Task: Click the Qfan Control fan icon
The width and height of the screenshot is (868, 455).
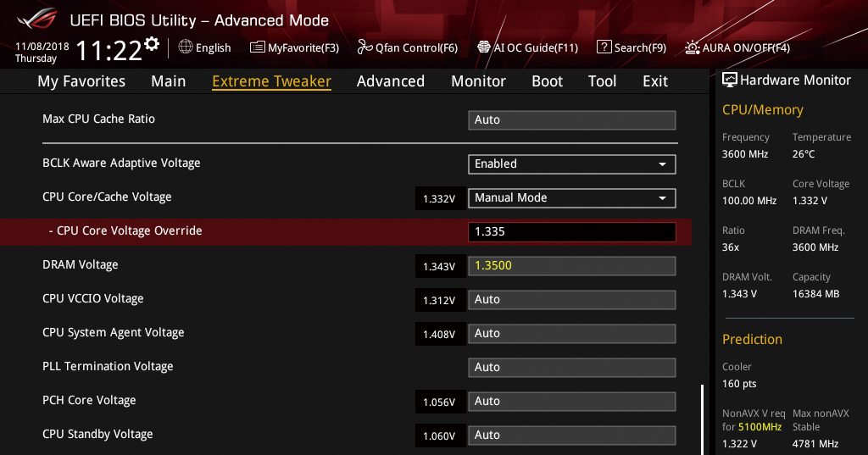Action: click(364, 47)
